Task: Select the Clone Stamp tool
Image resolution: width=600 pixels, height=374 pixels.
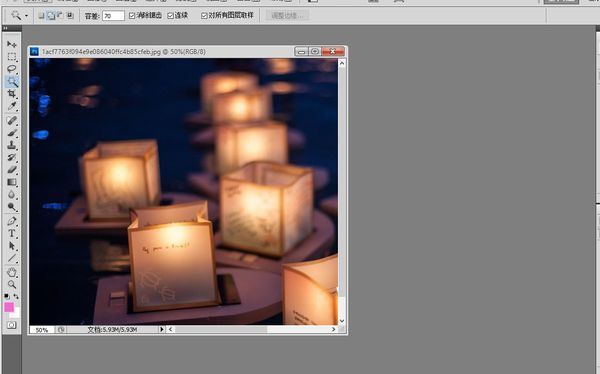Action: click(11, 145)
